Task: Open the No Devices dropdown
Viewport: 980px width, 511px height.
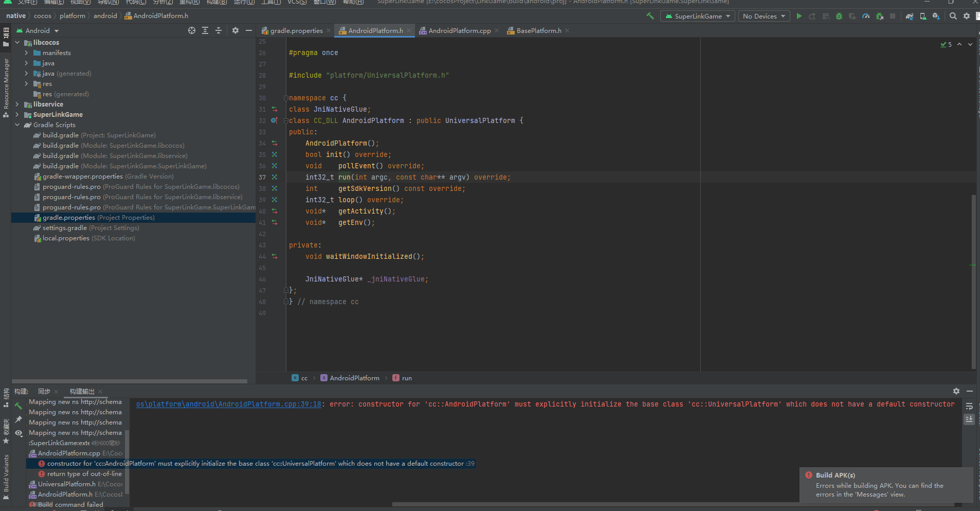Action: tap(764, 16)
